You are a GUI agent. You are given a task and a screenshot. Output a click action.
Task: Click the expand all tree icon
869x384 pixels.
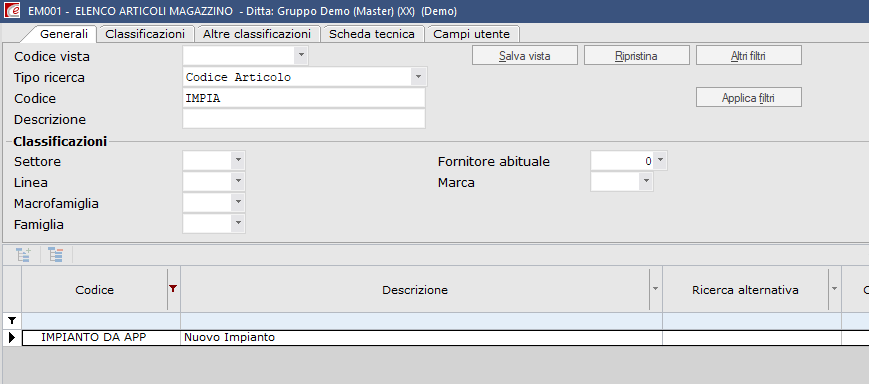point(23,255)
